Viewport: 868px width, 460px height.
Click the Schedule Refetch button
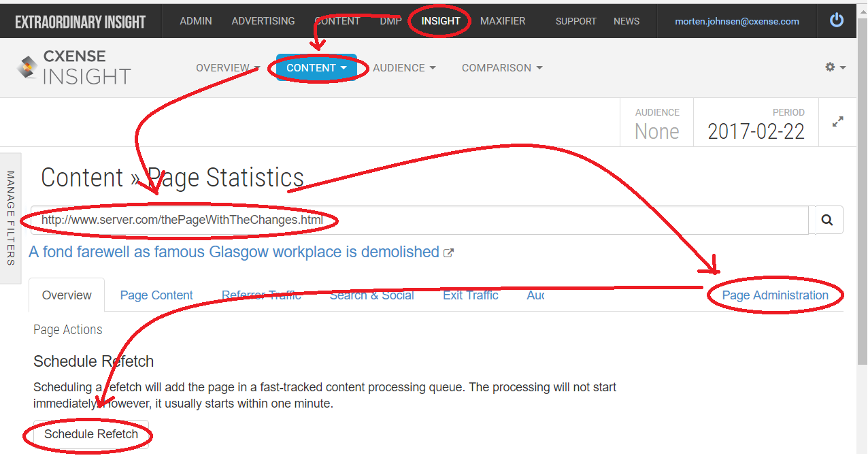click(x=91, y=434)
